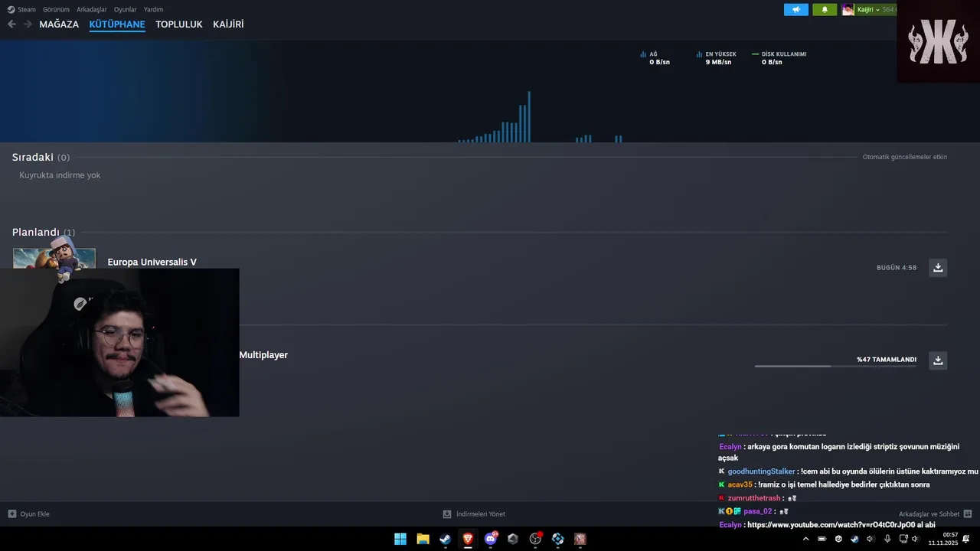Open the Oyunlar menu

click(126, 10)
